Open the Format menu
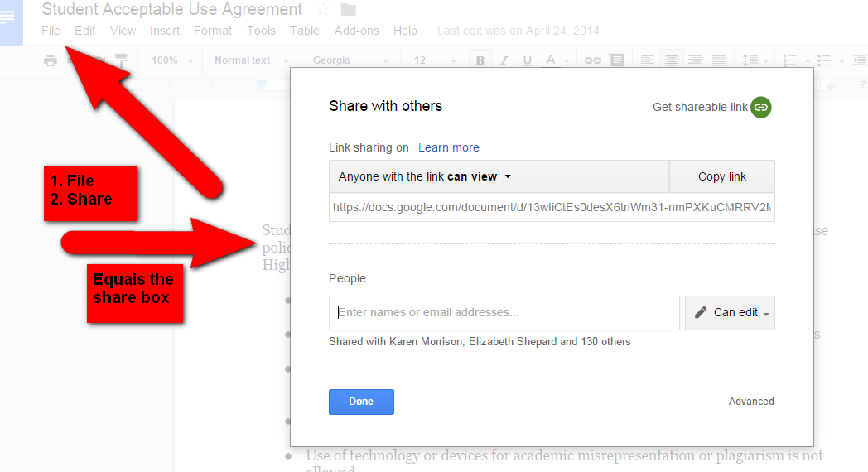The height and width of the screenshot is (472, 868). coord(213,31)
